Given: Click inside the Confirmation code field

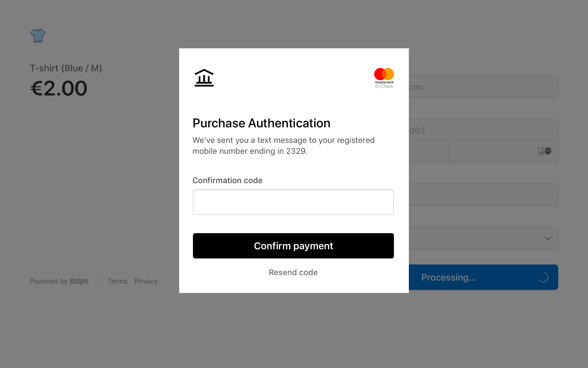Looking at the screenshot, I should pos(293,202).
